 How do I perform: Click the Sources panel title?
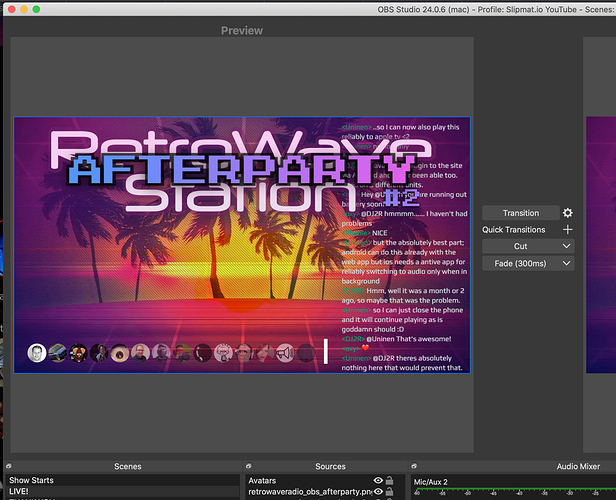pos(330,466)
